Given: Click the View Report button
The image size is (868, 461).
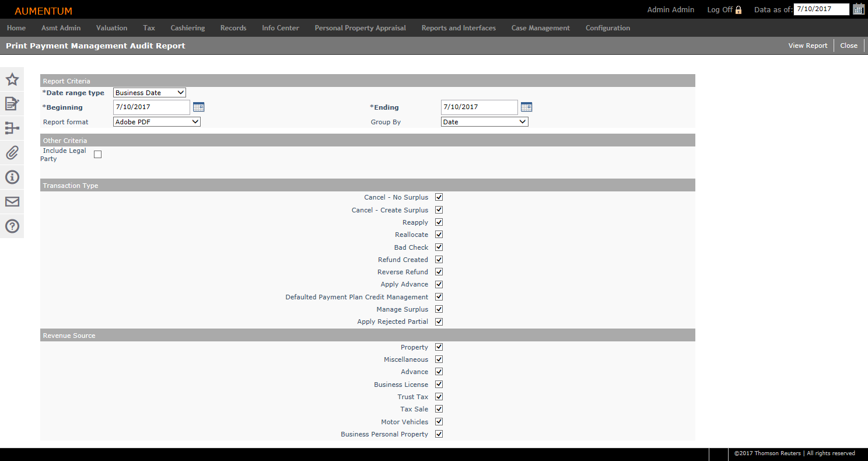Looking at the screenshot, I should click(807, 46).
